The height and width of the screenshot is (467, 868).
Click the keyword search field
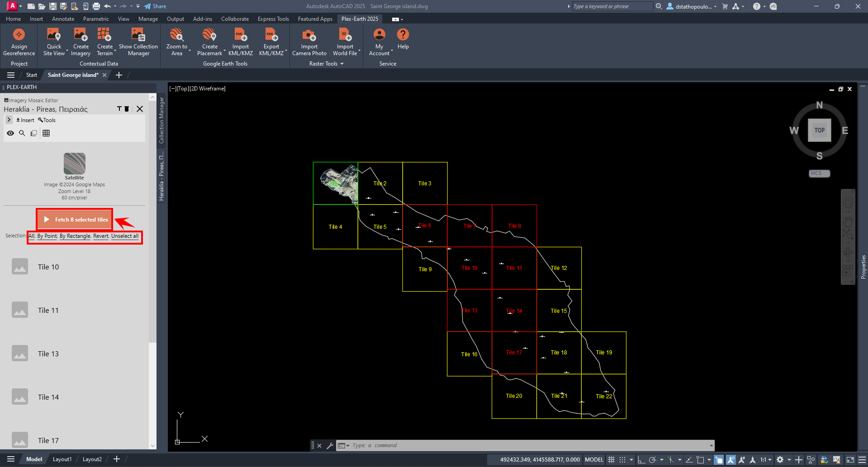point(612,6)
